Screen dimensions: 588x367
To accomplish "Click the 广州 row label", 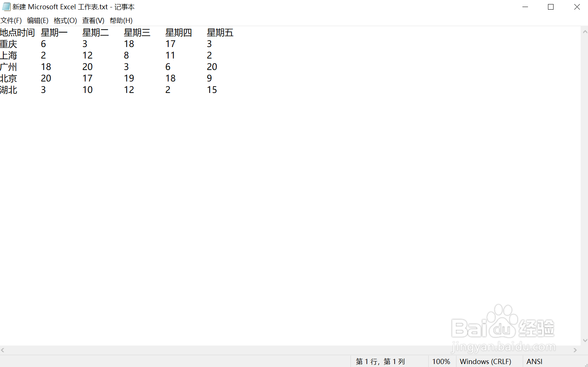I will tap(9, 67).
